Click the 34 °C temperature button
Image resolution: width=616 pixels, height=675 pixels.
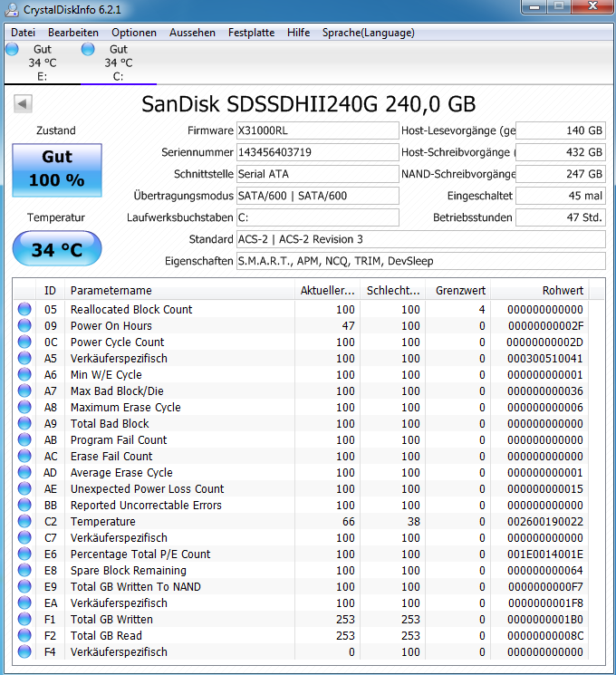[57, 248]
